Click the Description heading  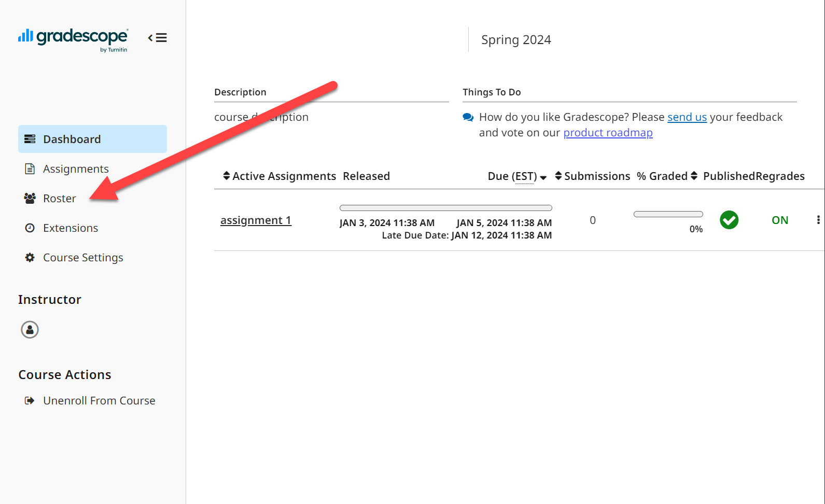240,92
